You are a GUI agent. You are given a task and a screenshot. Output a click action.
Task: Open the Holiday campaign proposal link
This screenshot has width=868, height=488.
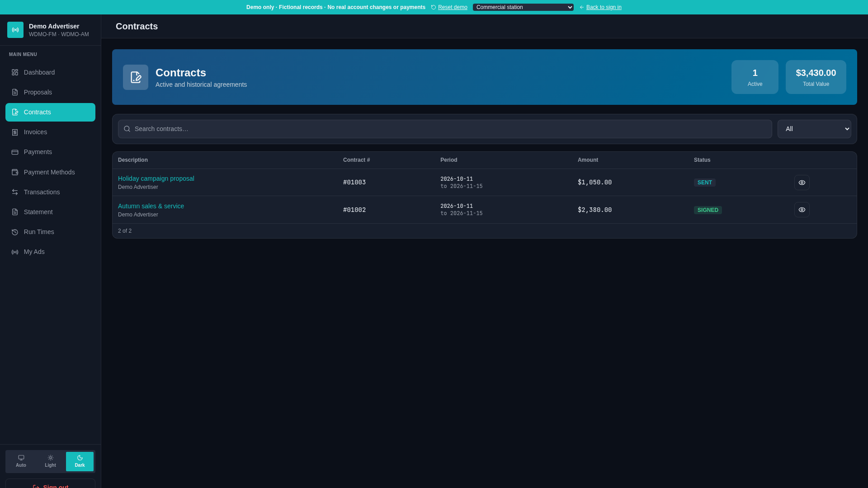156,178
